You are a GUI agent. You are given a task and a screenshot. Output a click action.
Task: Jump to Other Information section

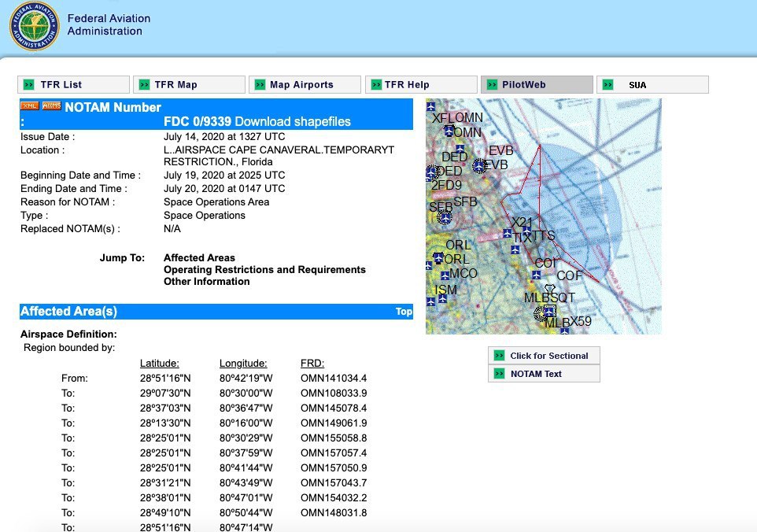207,282
